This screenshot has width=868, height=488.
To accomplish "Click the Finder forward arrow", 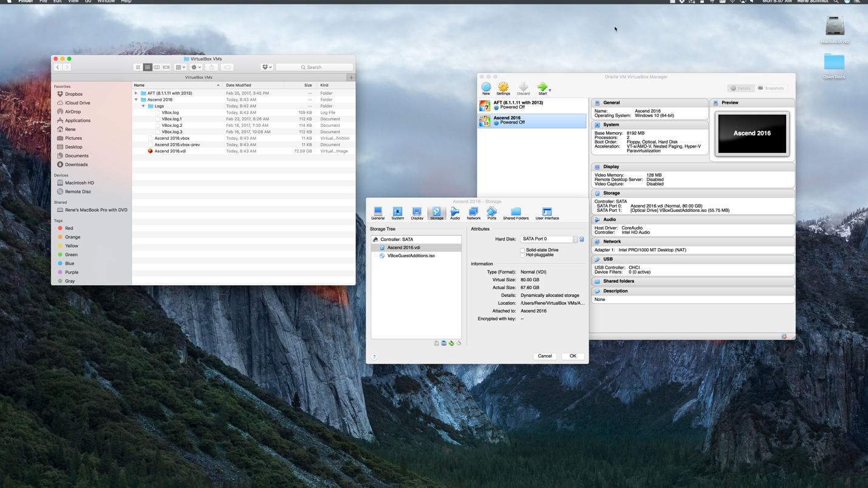I will (x=67, y=67).
